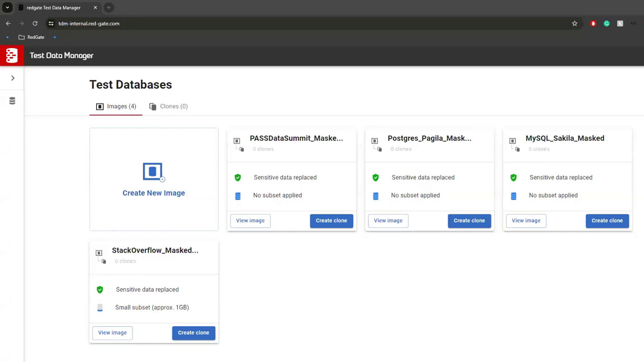The width and height of the screenshot is (644, 362).
Task: Click the Test Data Manager header title
Action: (x=61, y=55)
